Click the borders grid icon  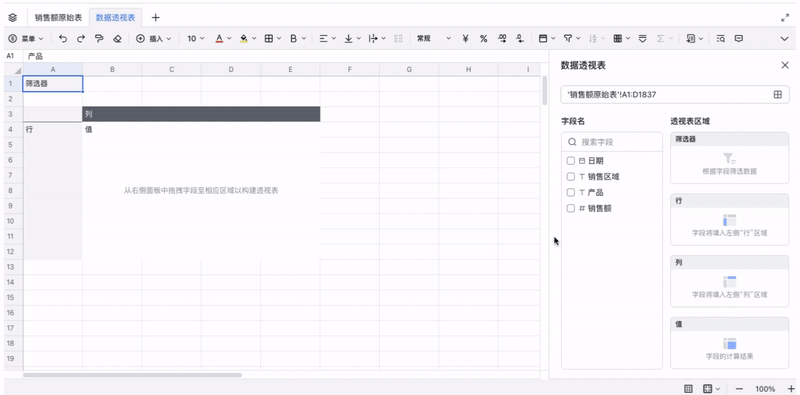click(268, 38)
